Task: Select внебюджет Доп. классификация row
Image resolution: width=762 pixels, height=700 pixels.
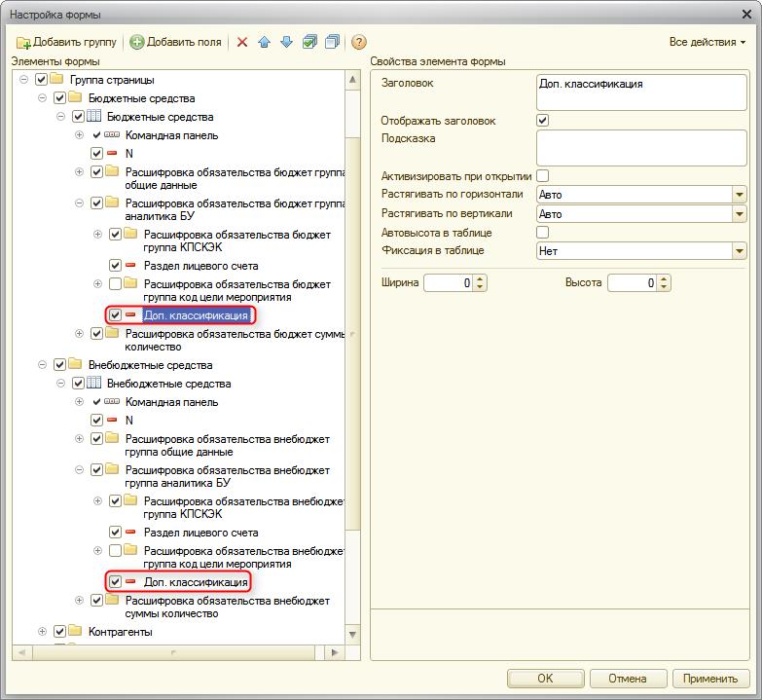Action: [196, 582]
